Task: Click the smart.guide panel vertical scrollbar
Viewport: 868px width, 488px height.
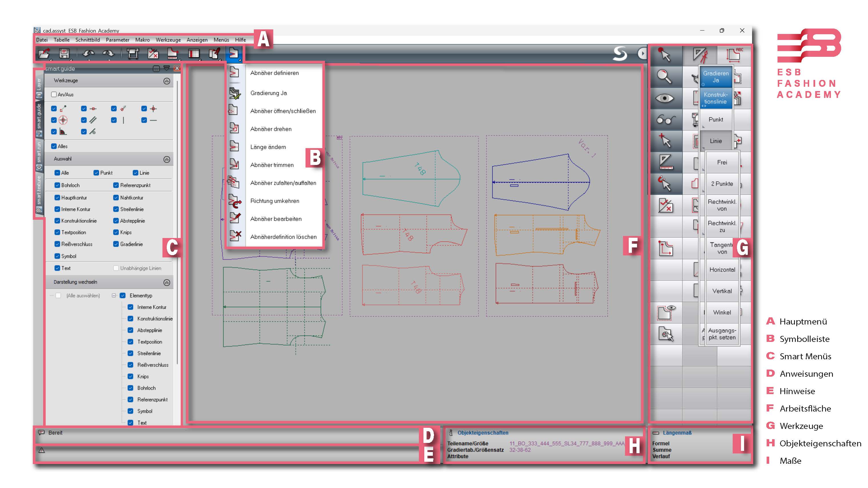Action: (178, 222)
